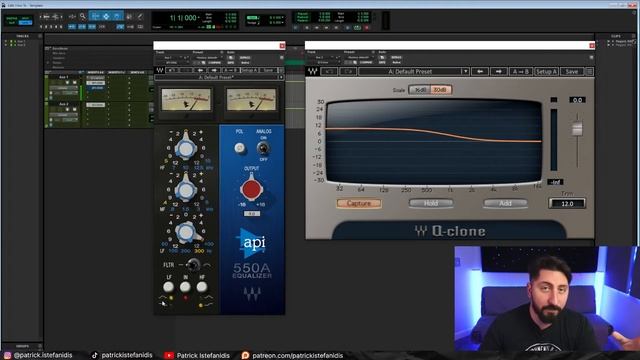Click the left VU meter on API 550A
Viewport: 640px width, 360px height.
pyautogui.click(x=186, y=100)
